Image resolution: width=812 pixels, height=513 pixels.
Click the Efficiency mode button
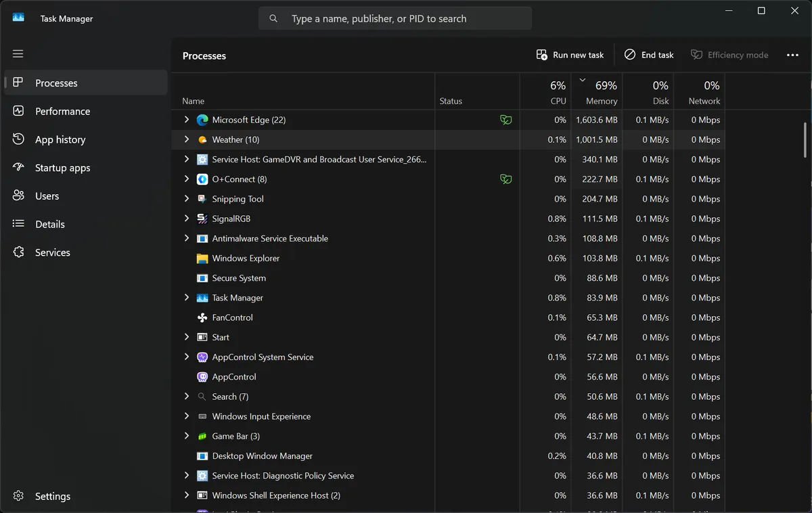click(729, 55)
